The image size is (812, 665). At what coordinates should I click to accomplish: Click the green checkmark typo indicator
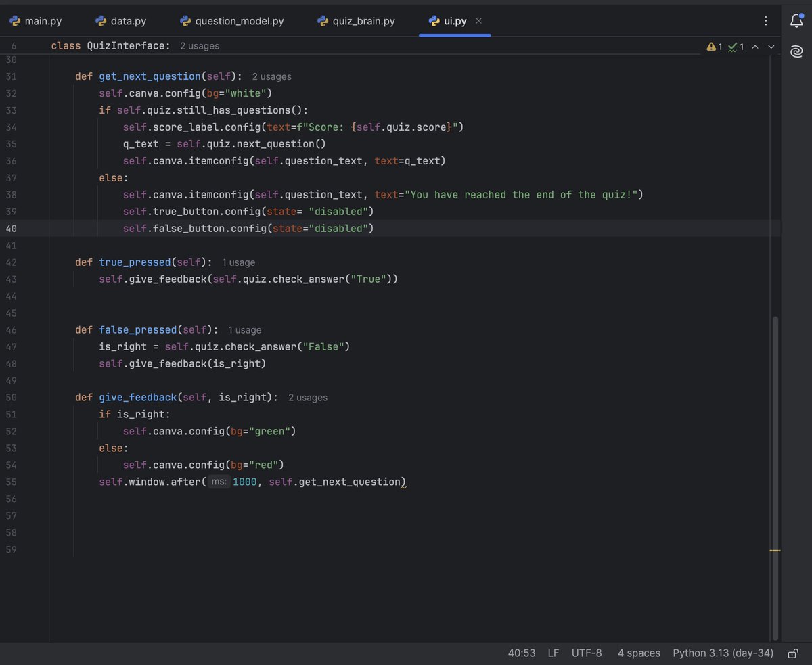coord(736,47)
